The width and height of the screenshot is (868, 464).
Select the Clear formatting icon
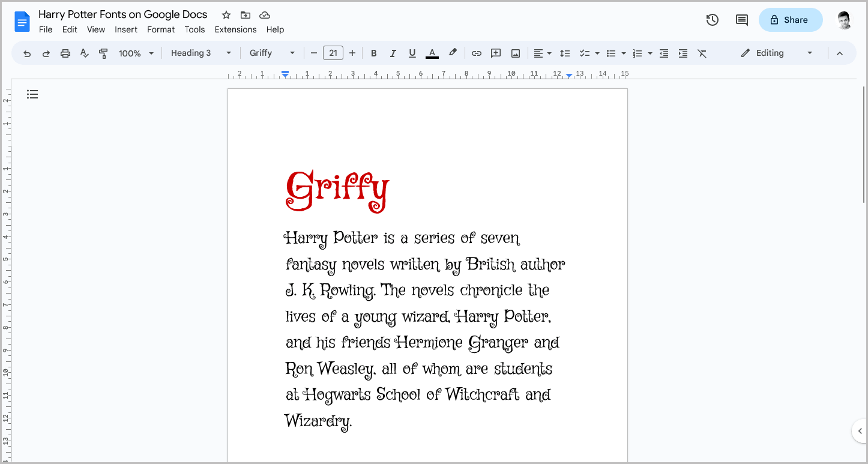[x=702, y=53]
